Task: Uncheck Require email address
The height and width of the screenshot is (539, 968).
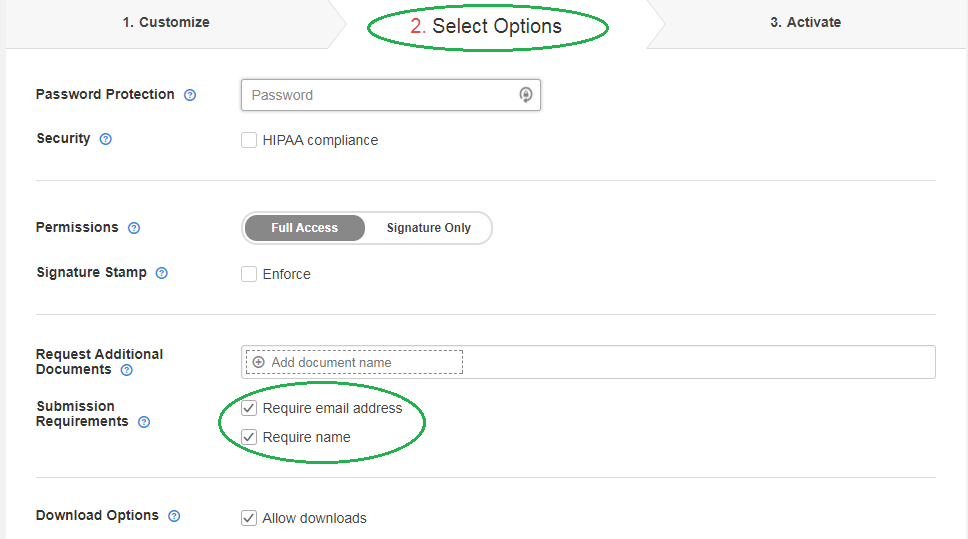Action: point(249,408)
